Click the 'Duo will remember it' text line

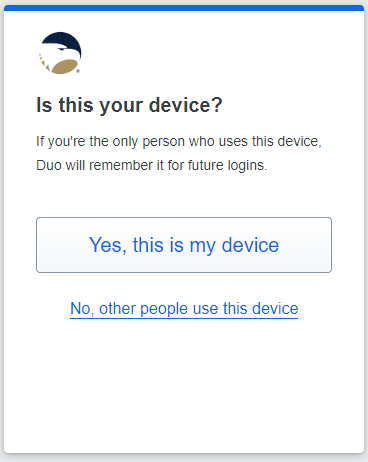(x=152, y=165)
